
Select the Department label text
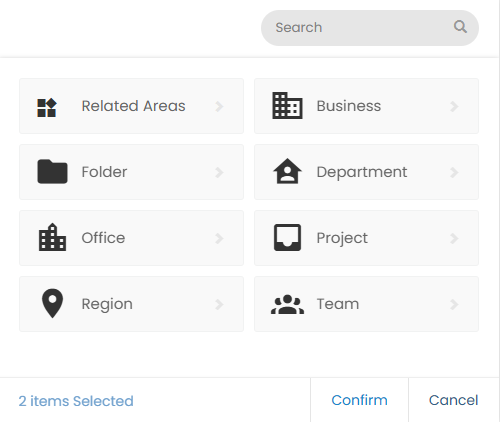[362, 172]
